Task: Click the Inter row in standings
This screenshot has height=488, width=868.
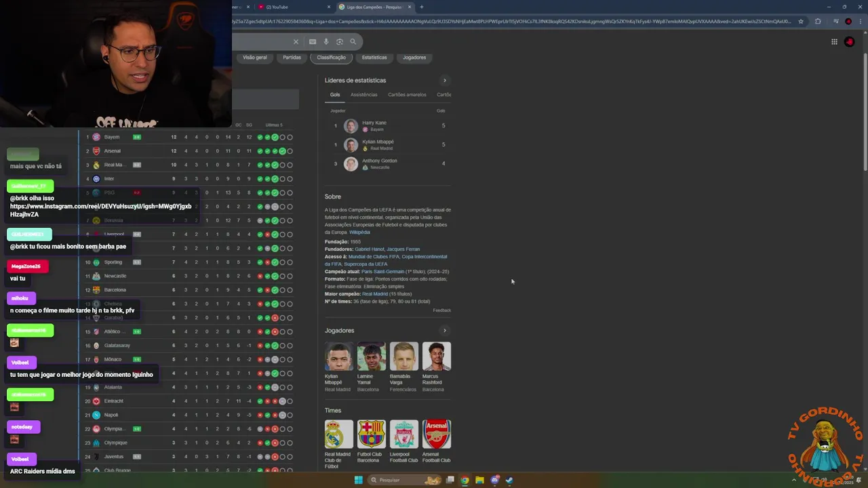Action: pos(189,179)
